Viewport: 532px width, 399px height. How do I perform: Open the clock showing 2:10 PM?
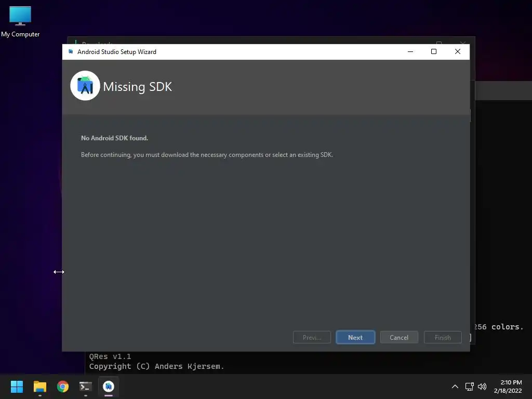pyautogui.click(x=508, y=387)
